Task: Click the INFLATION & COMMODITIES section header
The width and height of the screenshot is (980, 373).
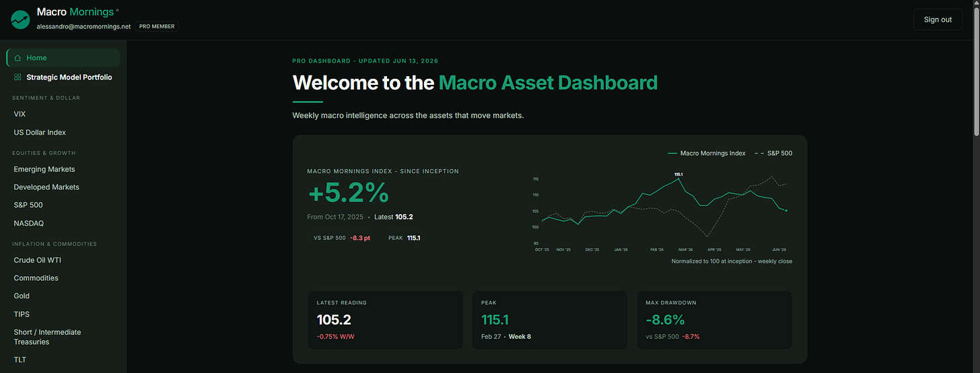Action: tap(55, 244)
